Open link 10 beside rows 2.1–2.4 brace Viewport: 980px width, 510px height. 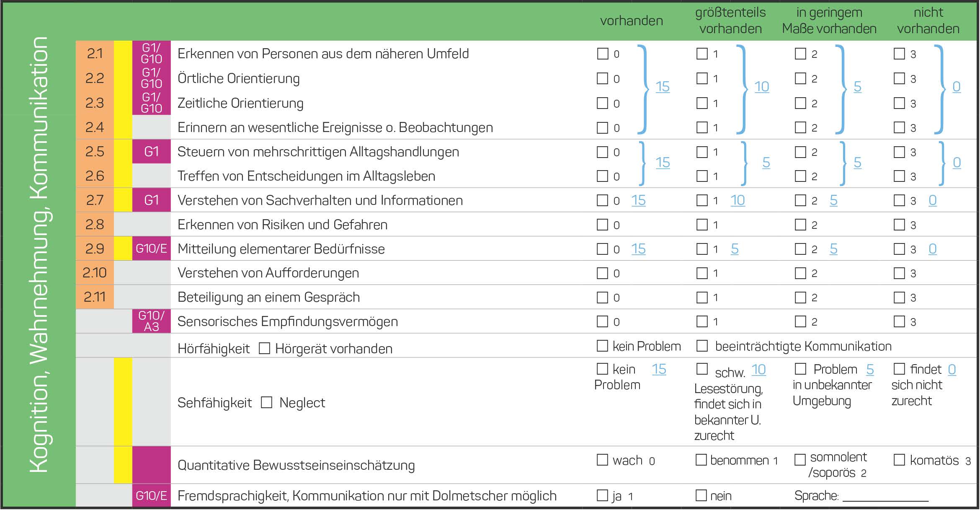coord(762,87)
